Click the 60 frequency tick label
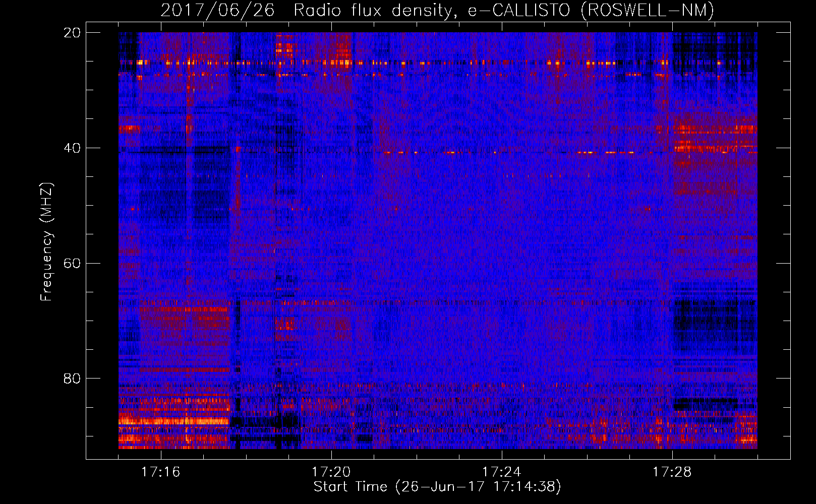The width and height of the screenshot is (816, 504). pos(72,264)
